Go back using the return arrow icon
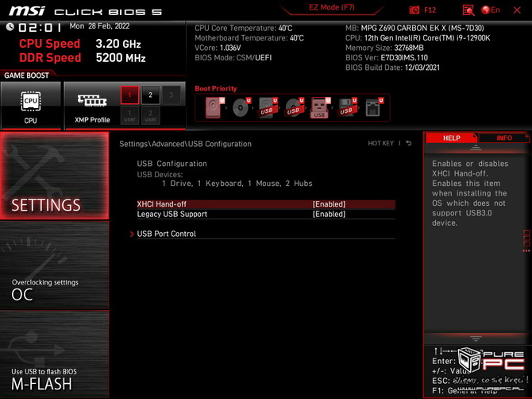532x399 pixels. (409, 143)
